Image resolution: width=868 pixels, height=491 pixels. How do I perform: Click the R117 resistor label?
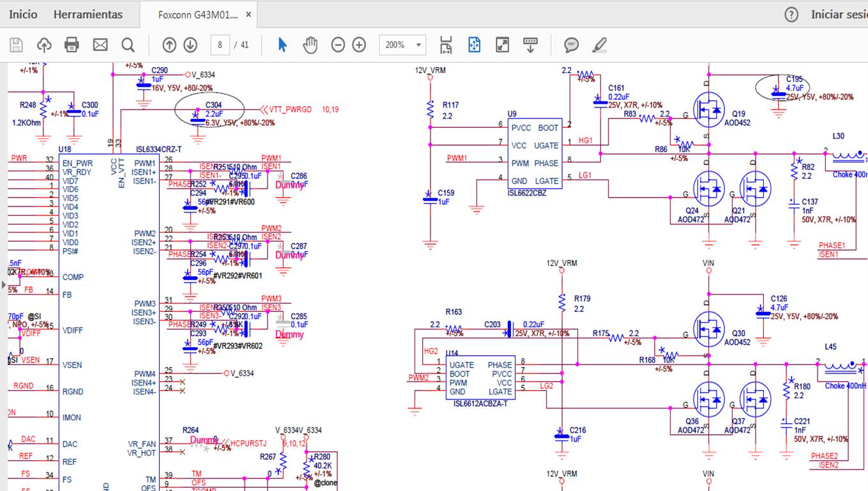click(450, 105)
